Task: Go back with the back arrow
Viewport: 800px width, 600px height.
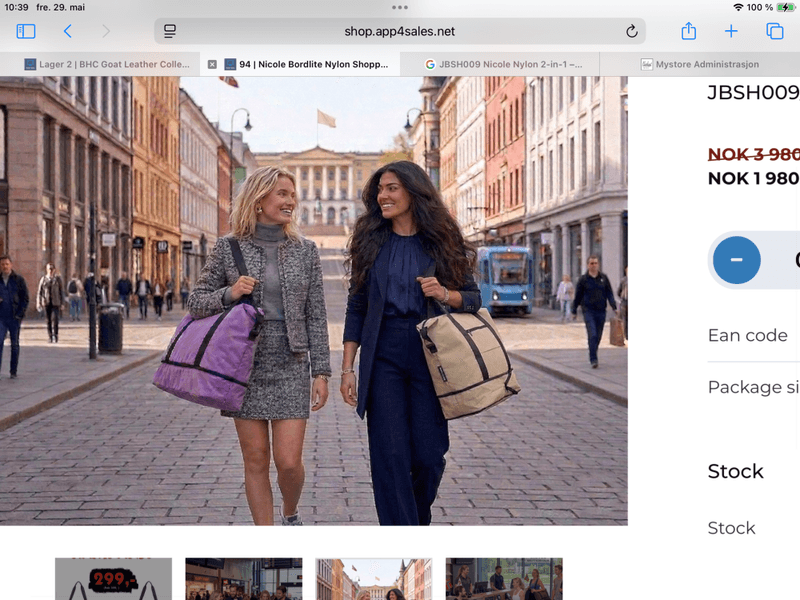Action: point(67,32)
